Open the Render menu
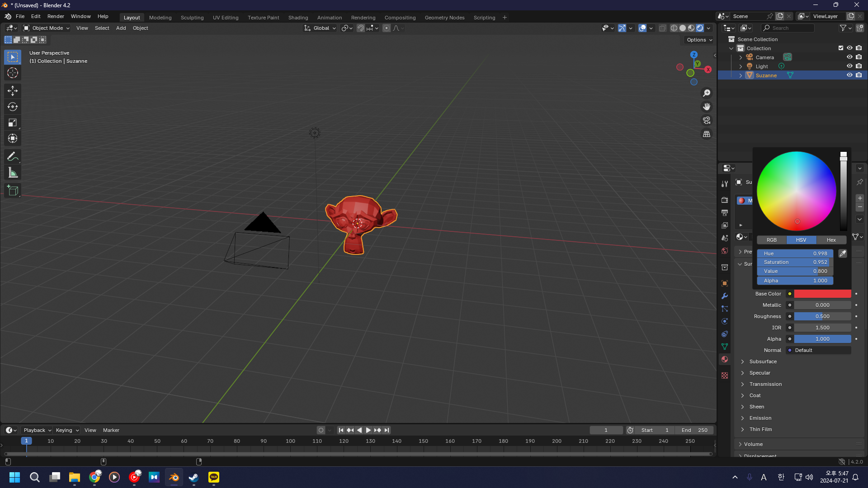The image size is (868, 488). pos(56,16)
